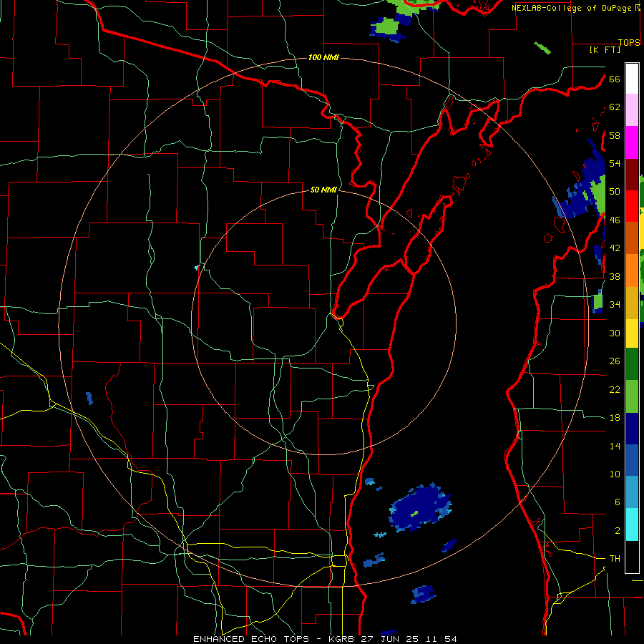The image size is (644, 644).
Task: Click the green pixel inside the large lake echo
Action: coord(414,513)
